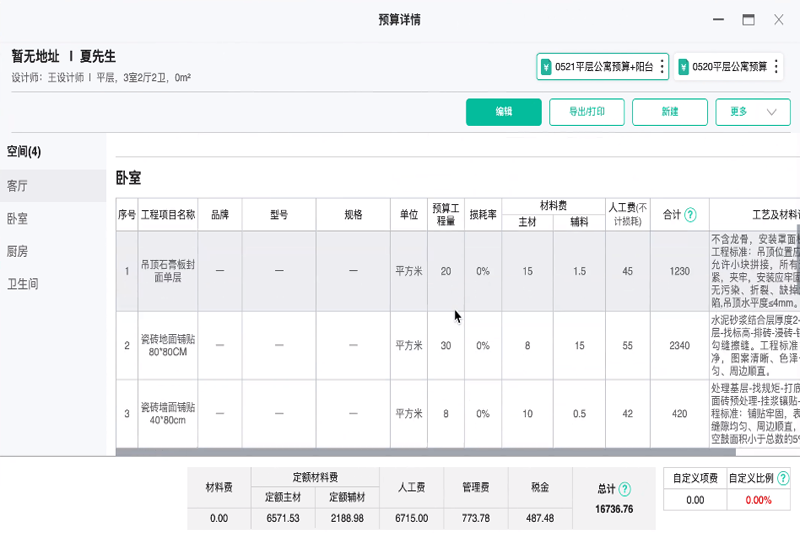This screenshot has width=800, height=533.
Task: Click yen icon of 0520平层公寓预算 tab
Action: tap(684, 67)
